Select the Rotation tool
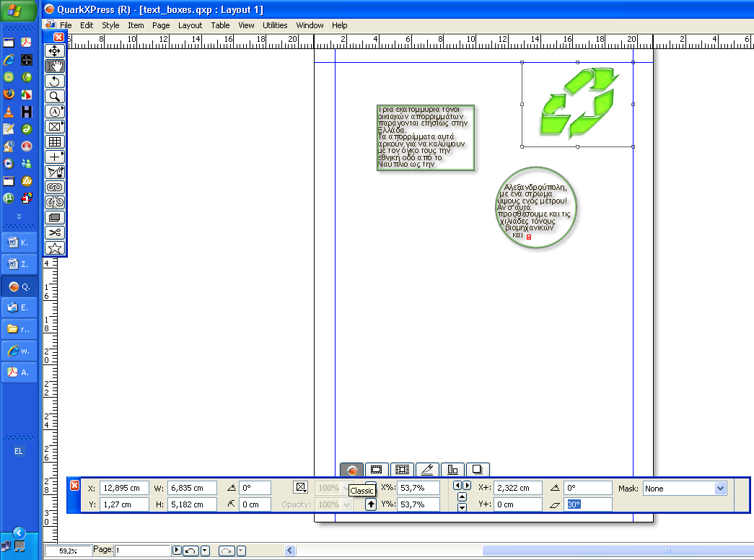 pyautogui.click(x=54, y=81)
